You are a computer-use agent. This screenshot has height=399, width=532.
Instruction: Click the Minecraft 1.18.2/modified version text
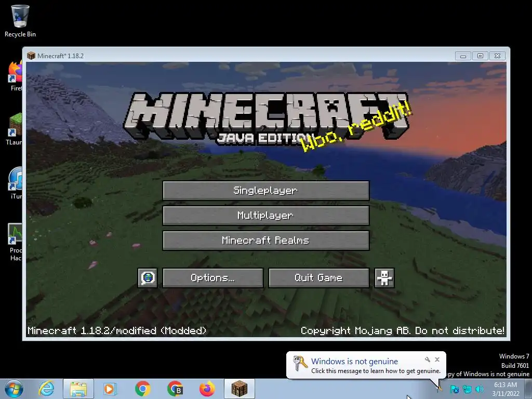click(x=117, y=330)
